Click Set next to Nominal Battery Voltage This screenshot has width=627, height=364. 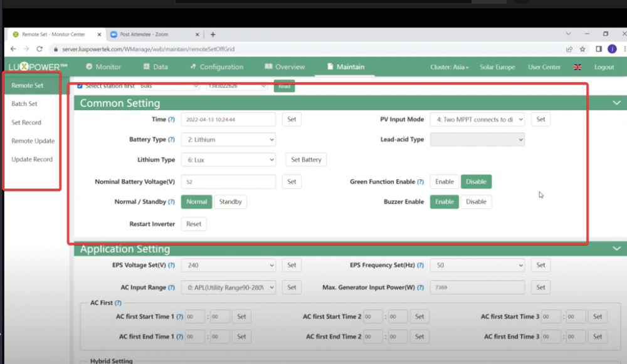click(292, 182)
